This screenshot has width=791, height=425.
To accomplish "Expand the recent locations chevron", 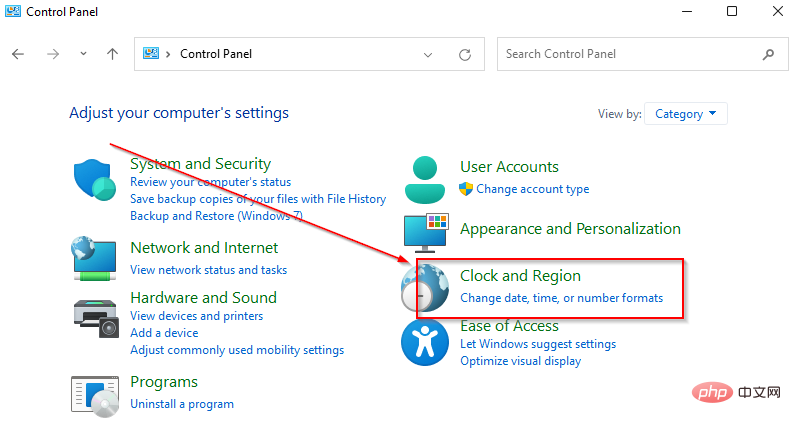I will coord(83,54).
